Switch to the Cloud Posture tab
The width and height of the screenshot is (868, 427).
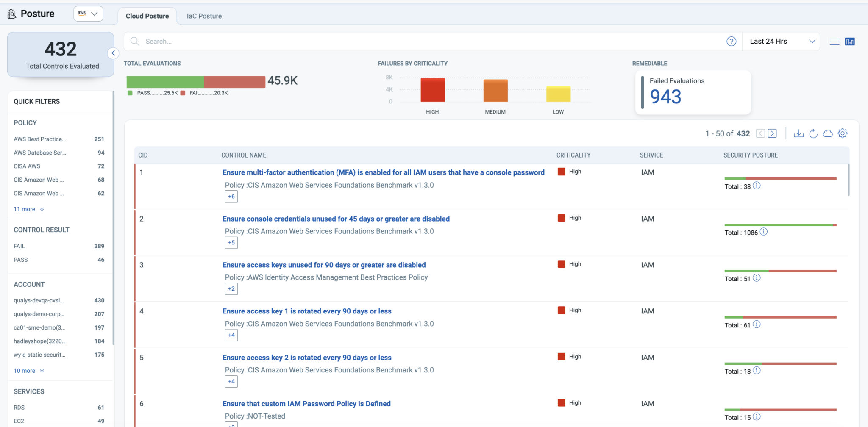(x=147, y=16)
